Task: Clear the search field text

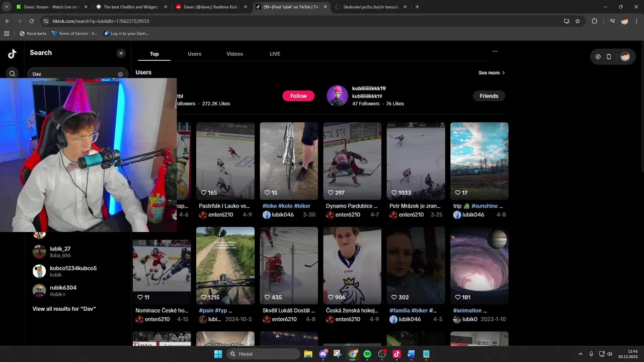Action: click(120, 74)
